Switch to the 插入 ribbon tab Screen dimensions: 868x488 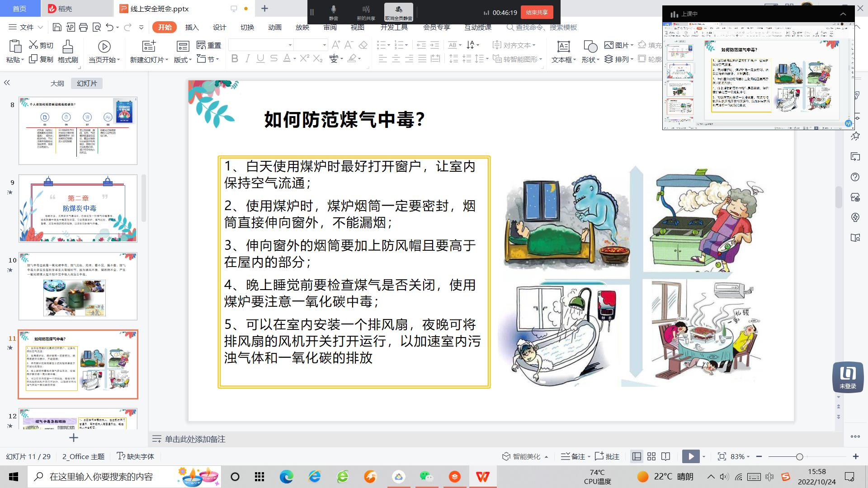(x=192, y=27)
